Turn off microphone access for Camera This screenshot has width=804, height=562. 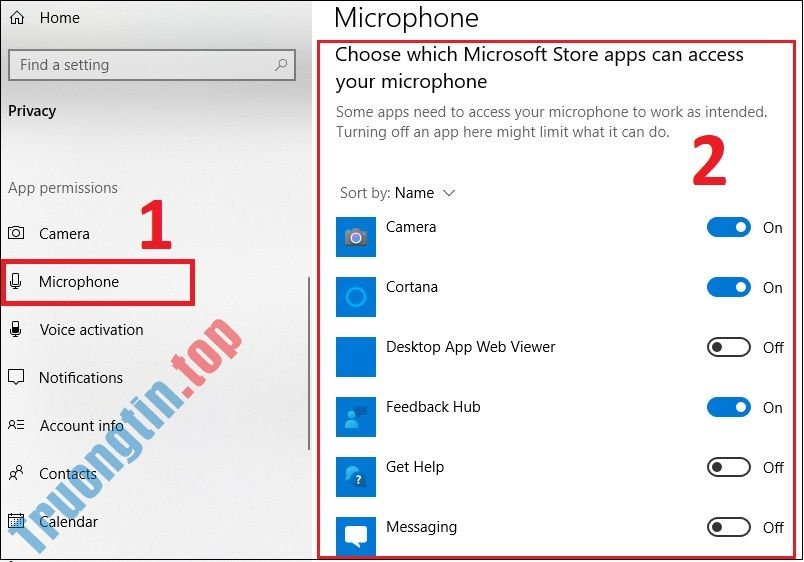click(729, 227)
